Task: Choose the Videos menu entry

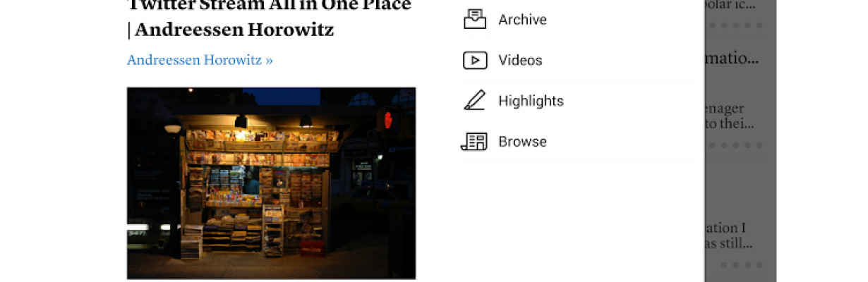Action: [x=578, y=60]
